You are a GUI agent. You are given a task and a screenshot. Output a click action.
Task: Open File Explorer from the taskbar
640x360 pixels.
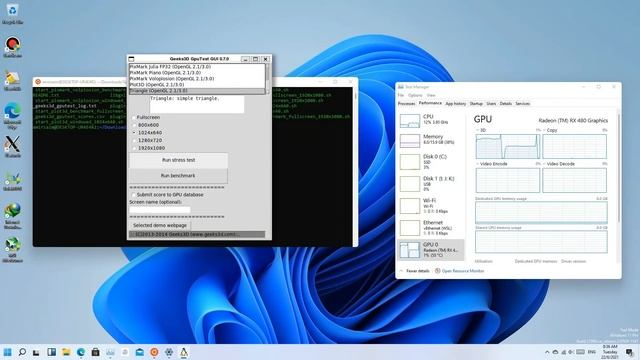66,352
